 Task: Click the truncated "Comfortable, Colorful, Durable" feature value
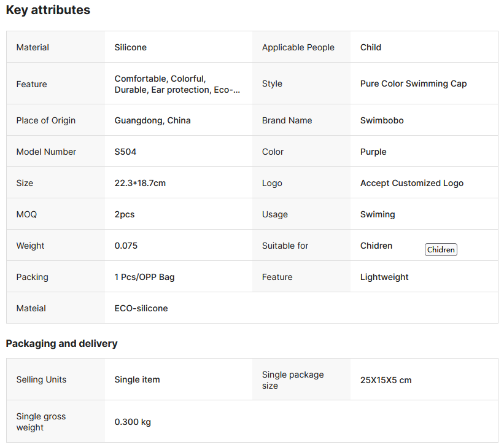tap(177, 84)
